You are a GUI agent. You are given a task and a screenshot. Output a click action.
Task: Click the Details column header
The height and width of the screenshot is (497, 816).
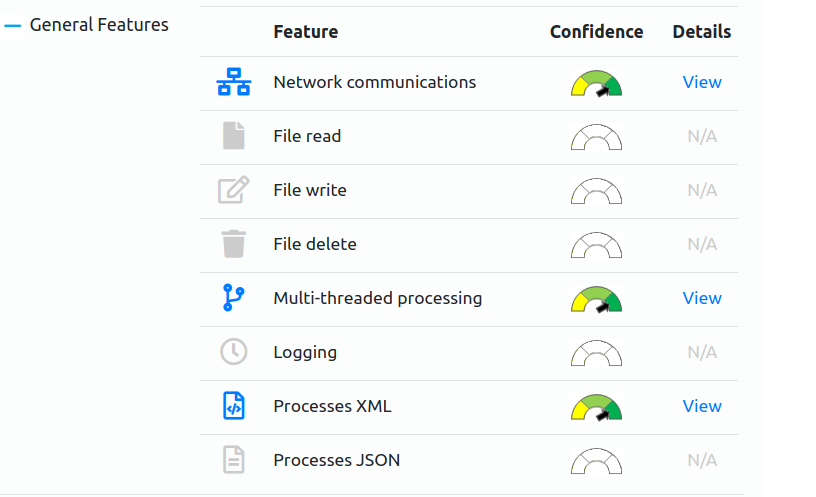[702, 32]
